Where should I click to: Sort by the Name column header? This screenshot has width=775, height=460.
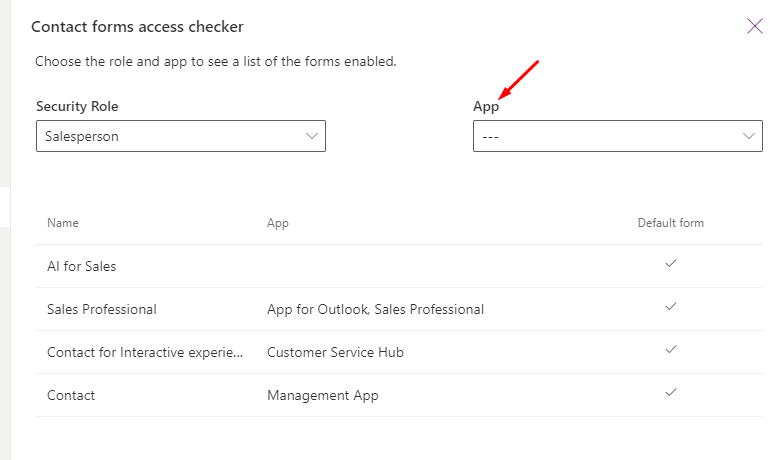point(63,223)
